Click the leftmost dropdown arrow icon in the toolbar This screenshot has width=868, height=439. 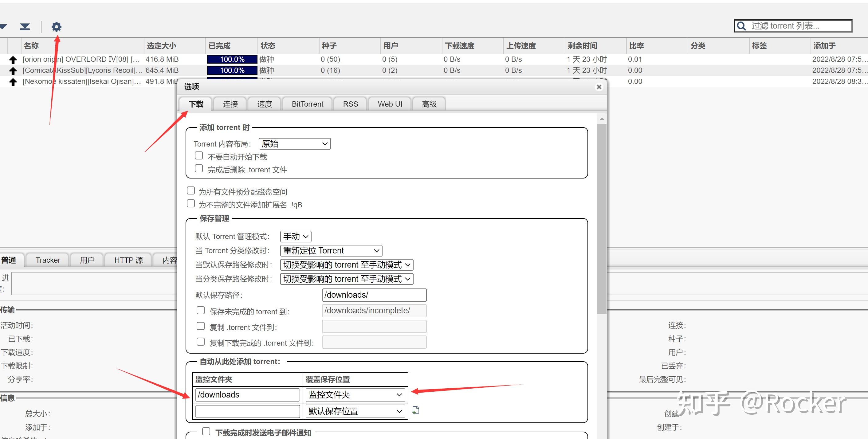(3, 26)
